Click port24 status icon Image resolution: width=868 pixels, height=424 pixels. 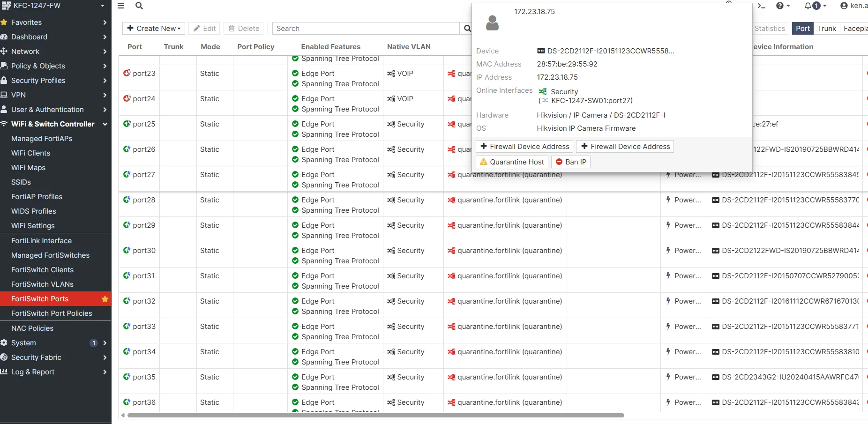click(x=127, y=98)
